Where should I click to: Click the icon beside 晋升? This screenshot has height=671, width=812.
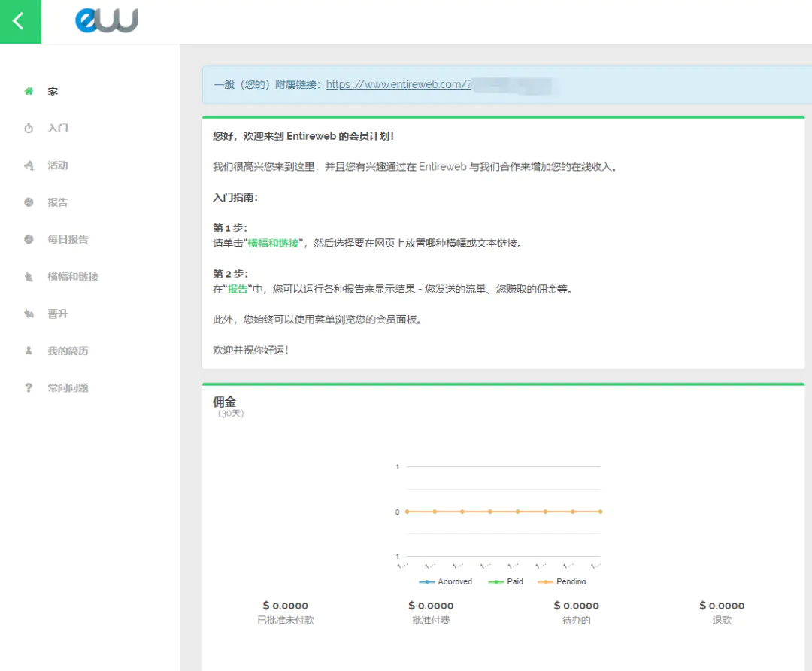(x=29, y=314)
